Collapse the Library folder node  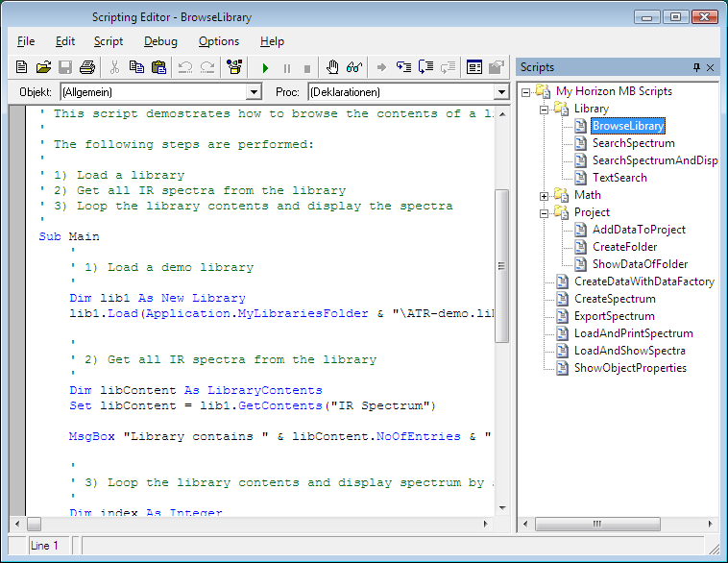tap(545, 109)
